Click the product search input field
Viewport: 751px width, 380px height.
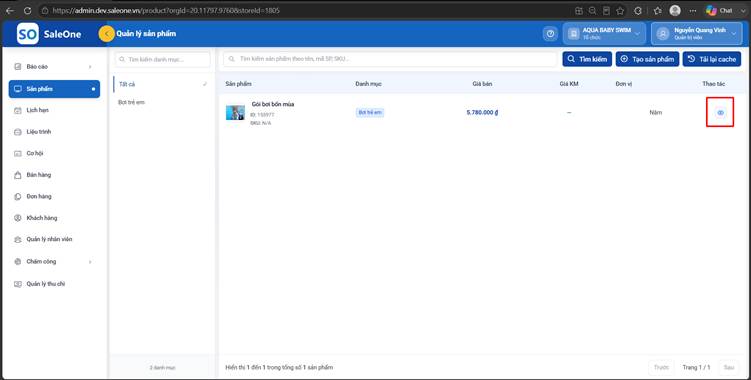click(x=390, y=59)
